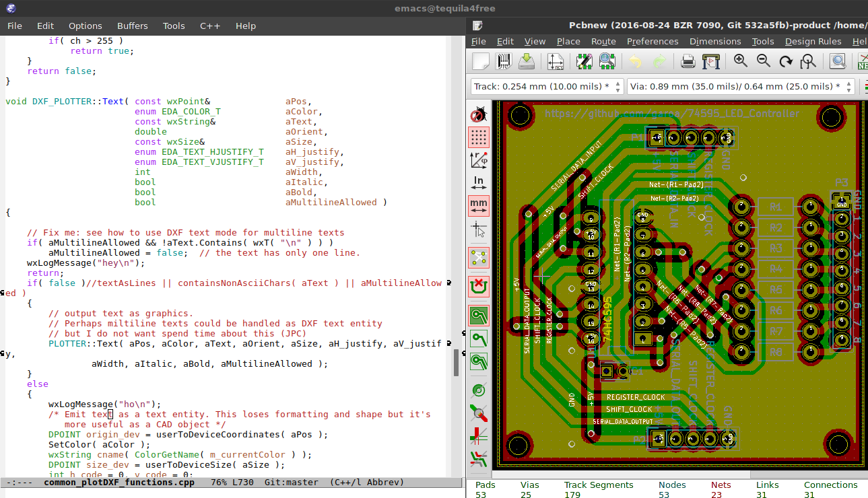This screenshot has height=498, width=868.
Task: Do not show filled areas in zones
Action: pyautogui.click(x=479, y=338)
